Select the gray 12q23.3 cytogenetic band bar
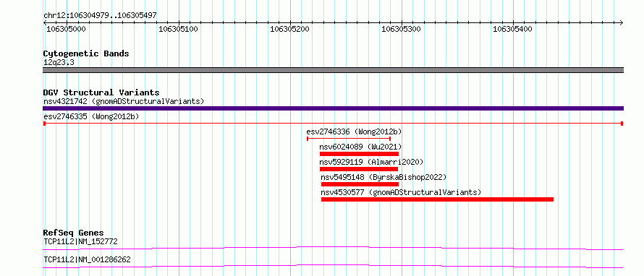The height and width of the screenshot is (276, 644). [x=333, y=70]
